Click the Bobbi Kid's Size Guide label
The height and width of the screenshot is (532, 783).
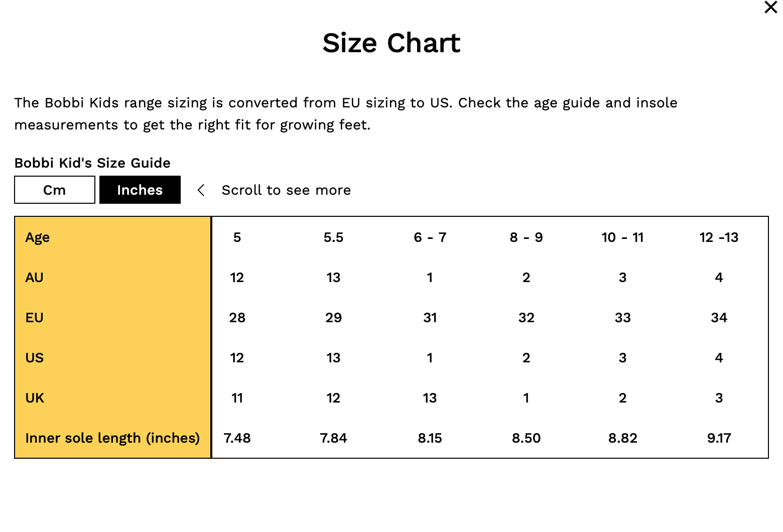point(92,163)
